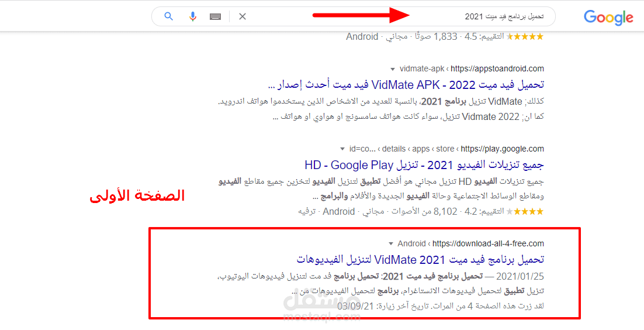The image size is (644, 330).
Task: Open the Google logo homepage link
Action: click(x=608, y=18)
